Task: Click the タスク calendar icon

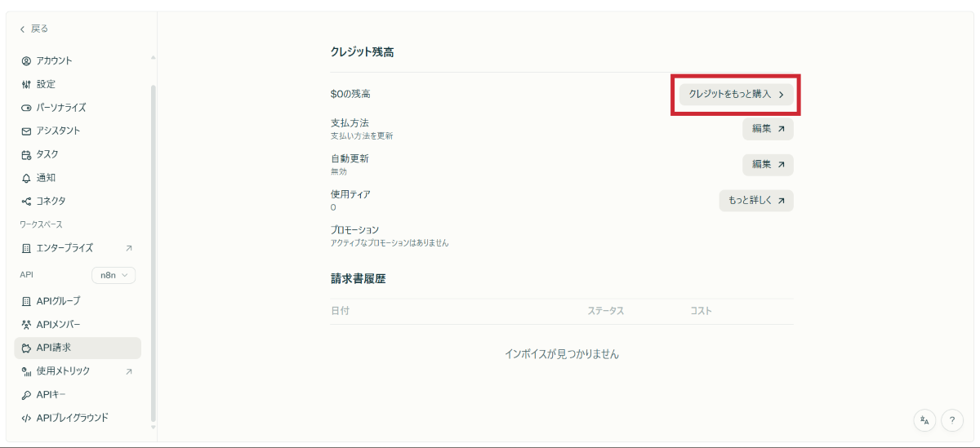Action: (26, 154)
